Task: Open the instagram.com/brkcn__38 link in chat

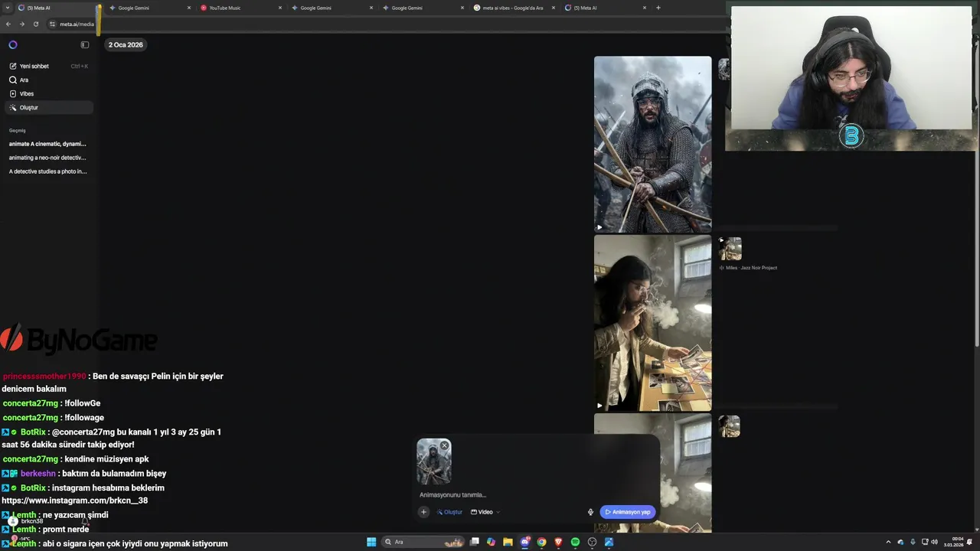Action: point(75,500)
